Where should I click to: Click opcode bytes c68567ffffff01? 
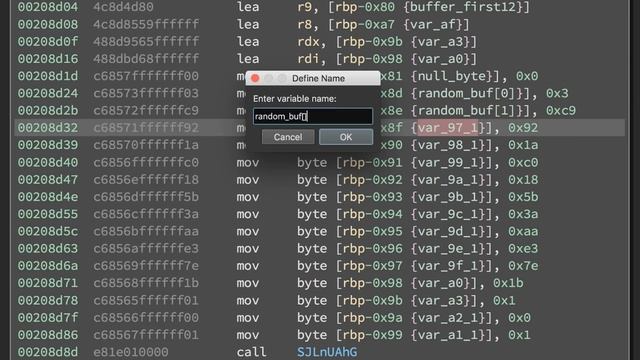[146, 335]
